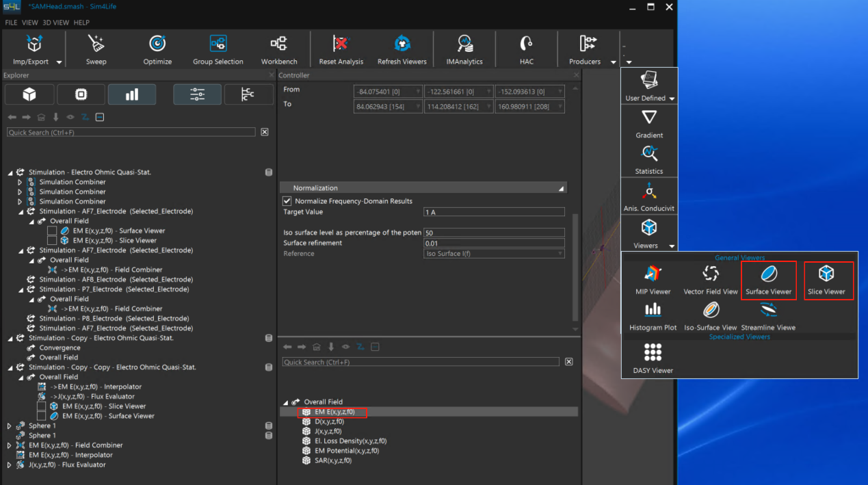Tick the checkbox of the first AF7_Electrode Slice Viewer
This screenshot has height=485, width=868.
tap(52, 241)
